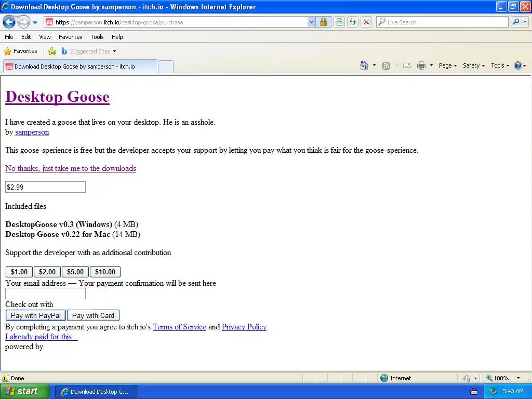Image resolution: width=532 pixels, height=399 pixels.
Task: Open the Tools command bar menu
Action: coord(500,65)
